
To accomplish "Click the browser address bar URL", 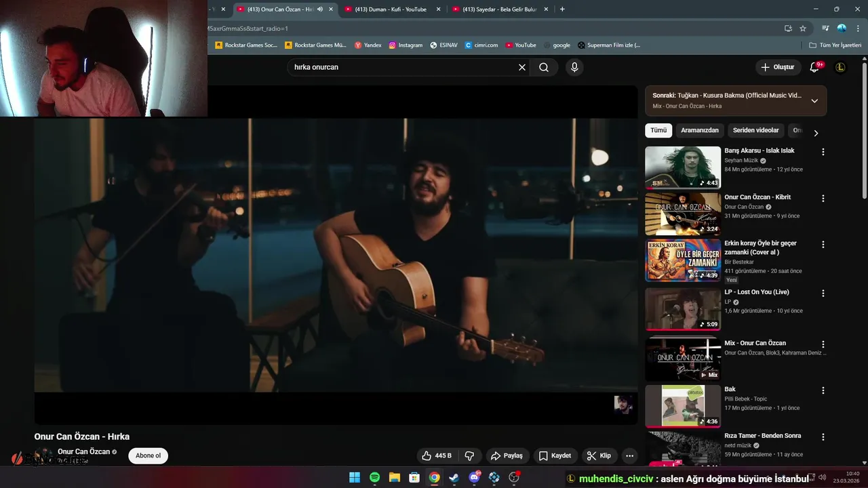I will pyautogui.click(x=492, y=28).
